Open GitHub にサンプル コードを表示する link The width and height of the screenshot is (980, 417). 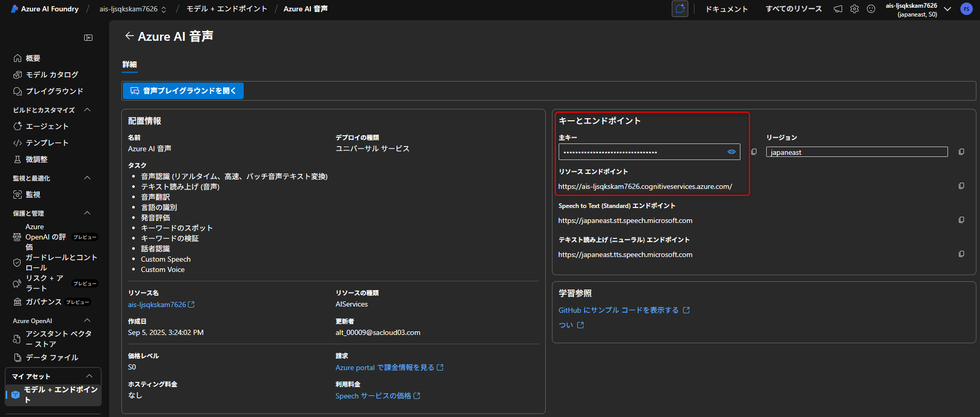pos(624,310)
